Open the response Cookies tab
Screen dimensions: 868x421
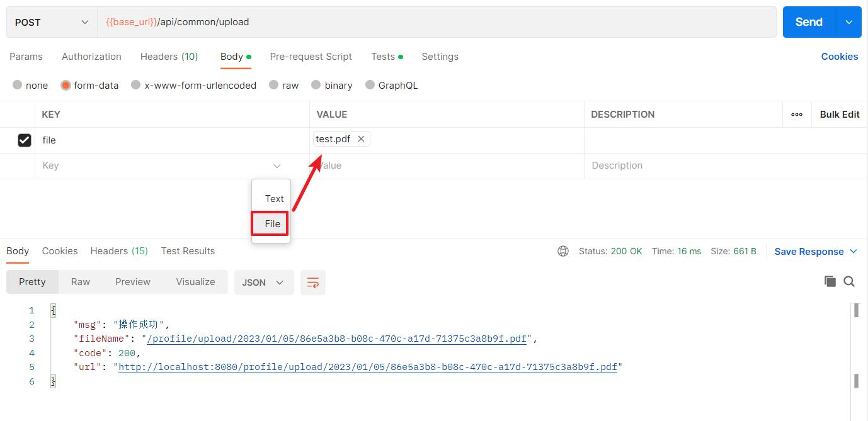60,251
